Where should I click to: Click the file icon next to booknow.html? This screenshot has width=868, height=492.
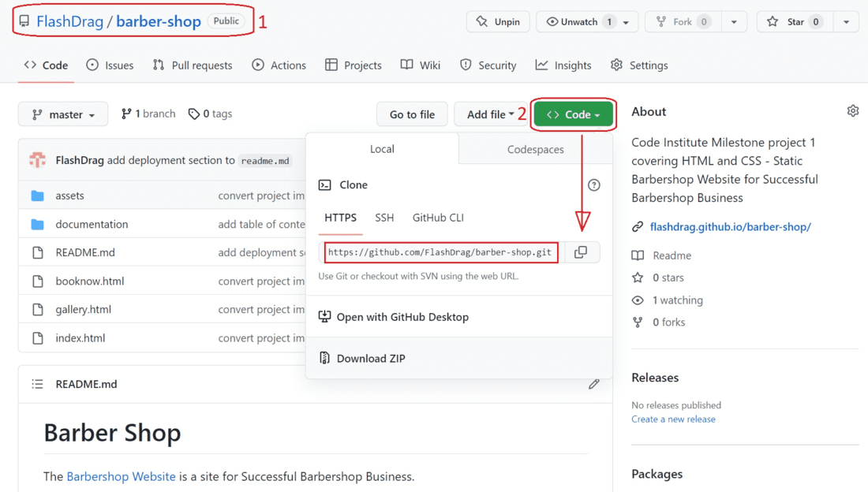(x=38, y=281)
